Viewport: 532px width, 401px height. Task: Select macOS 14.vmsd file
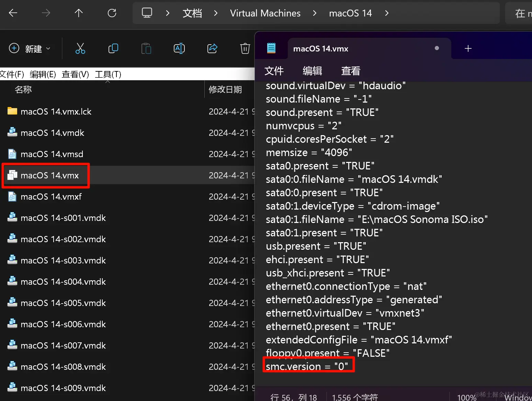point(52,154)
